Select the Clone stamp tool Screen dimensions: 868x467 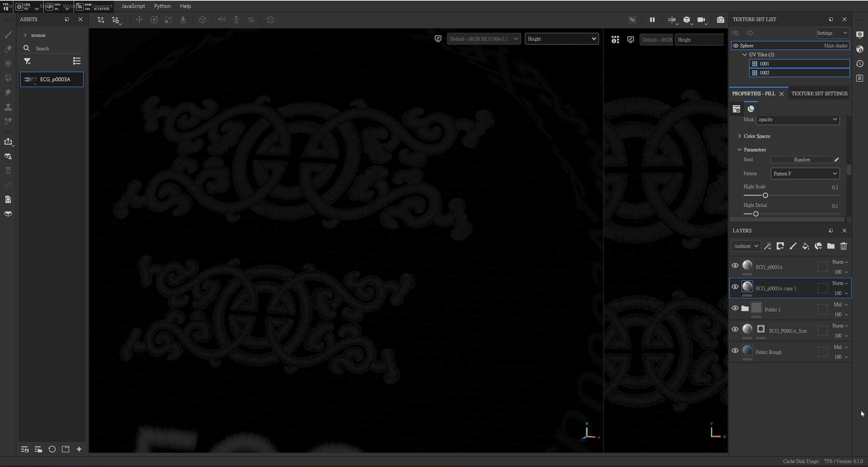(x=8, y=107)
